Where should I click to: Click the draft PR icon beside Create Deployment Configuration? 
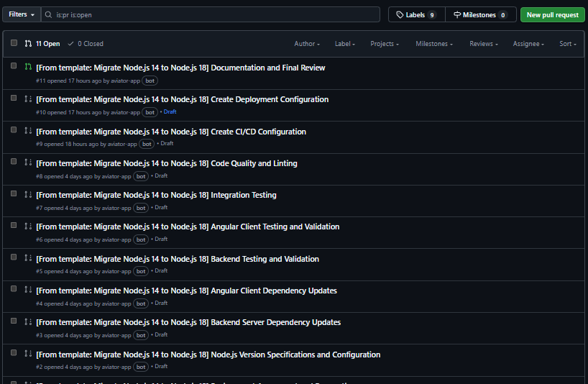[28, 99]
